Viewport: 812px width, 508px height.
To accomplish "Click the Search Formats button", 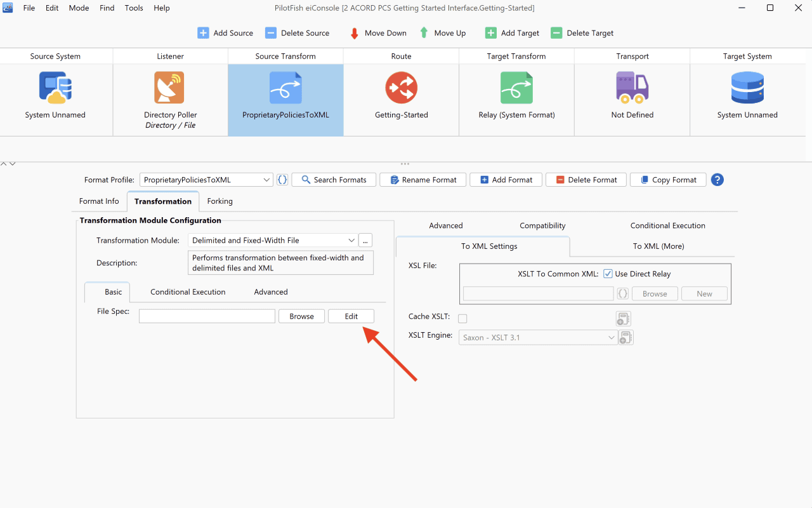I will (x=334, y=180).
